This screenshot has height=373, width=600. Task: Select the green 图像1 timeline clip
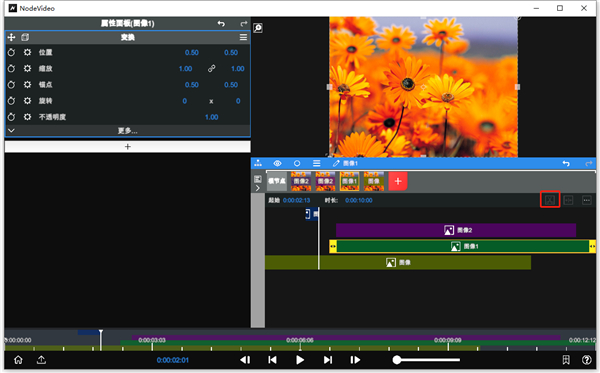tap(463, 246)
